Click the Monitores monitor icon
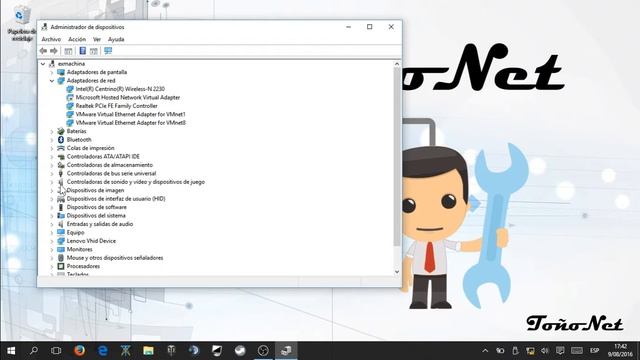This screenshot has width=640, height=360. [61, 249]
